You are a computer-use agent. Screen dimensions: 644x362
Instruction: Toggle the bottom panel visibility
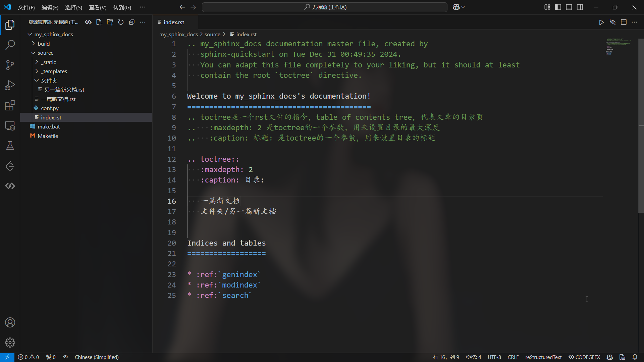(569, 7)
